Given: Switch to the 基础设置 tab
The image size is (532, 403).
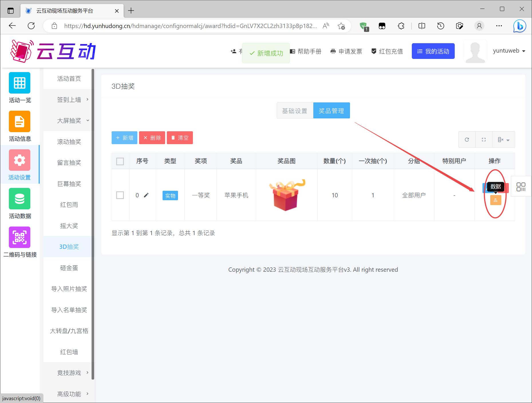Looking at the screenshot, I should (x=295, y=111).
